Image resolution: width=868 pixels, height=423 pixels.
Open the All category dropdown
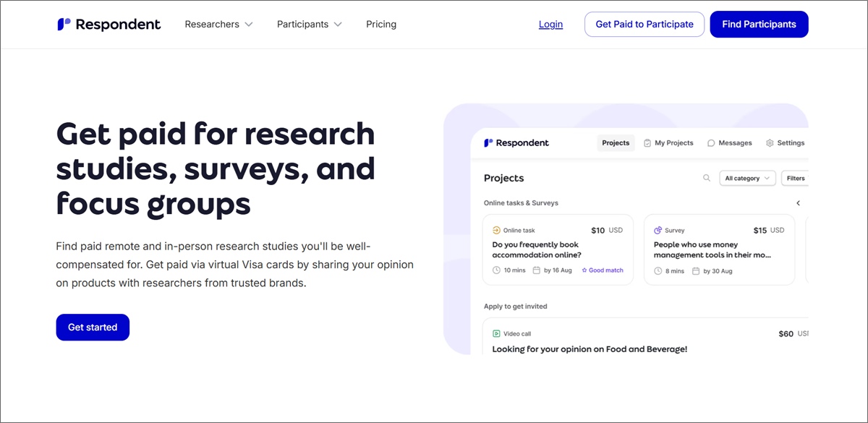(747, 178)
